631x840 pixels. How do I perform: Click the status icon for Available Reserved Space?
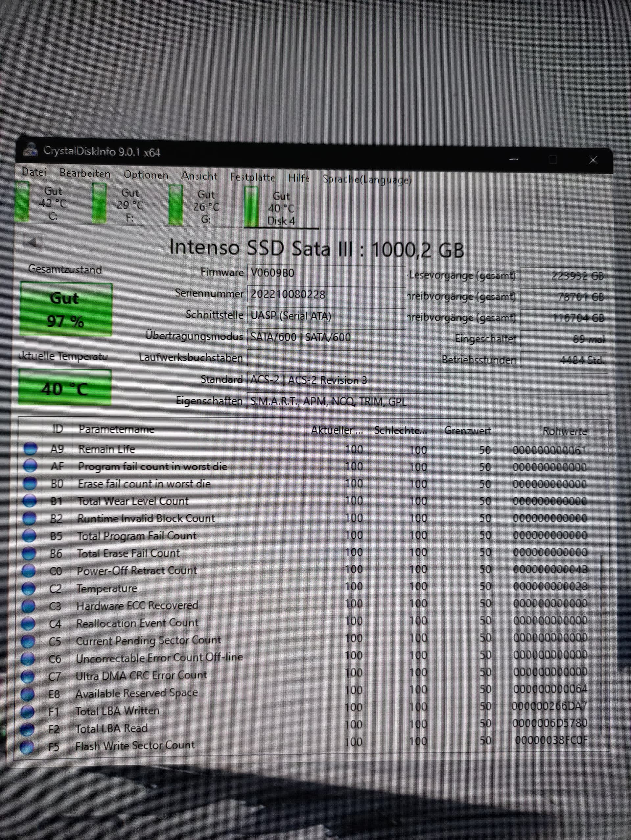pyautogui.click(x=27, y=694)
